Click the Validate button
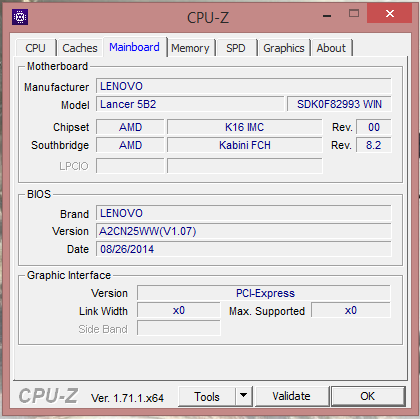The height and width of the screenshot is (419, 420). (292, 396)
